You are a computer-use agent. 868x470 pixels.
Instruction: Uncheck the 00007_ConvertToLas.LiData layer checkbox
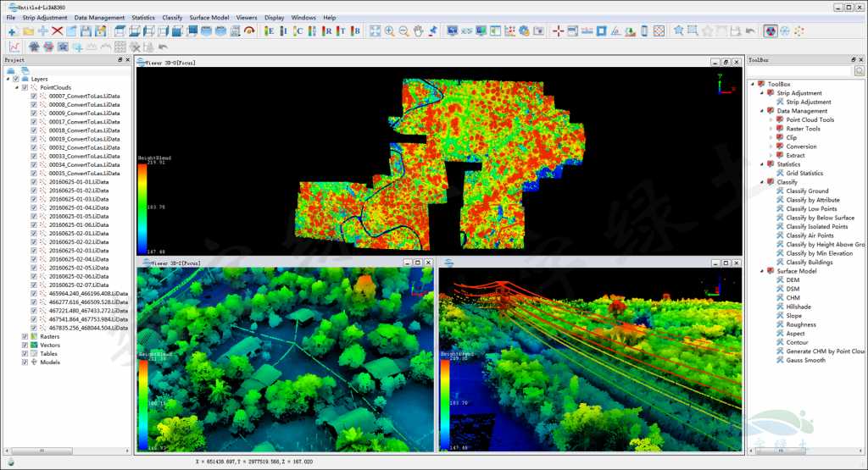click(34, 97)
